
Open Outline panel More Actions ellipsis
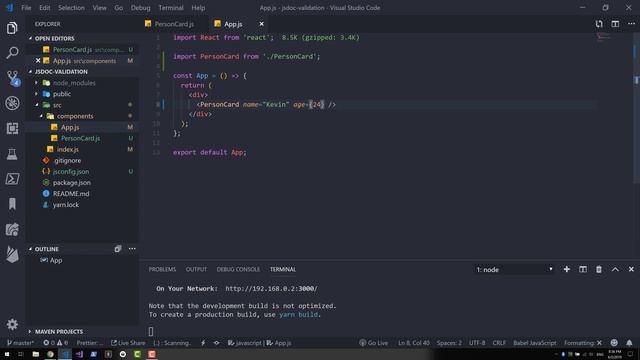[132, 249]
